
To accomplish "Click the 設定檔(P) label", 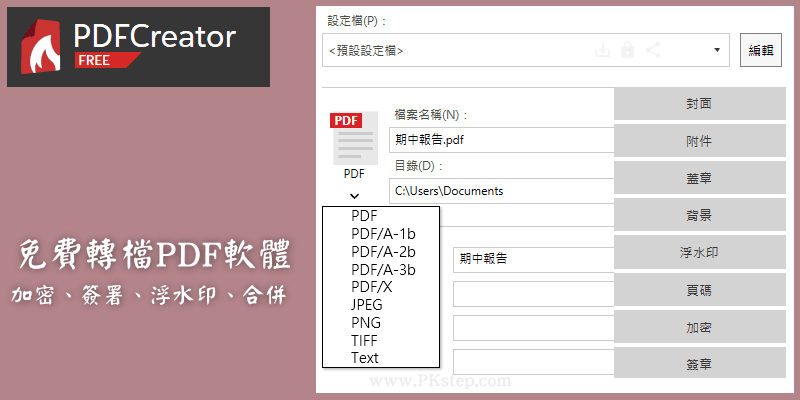I will [x=356, y=21].
